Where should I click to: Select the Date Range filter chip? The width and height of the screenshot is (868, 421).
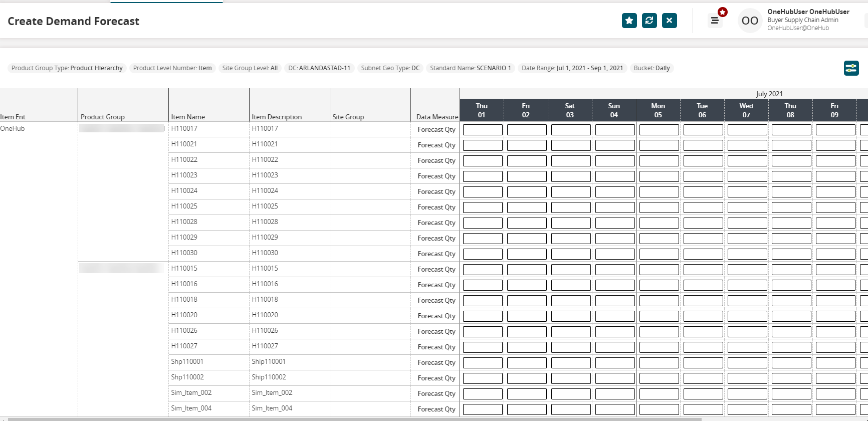click(572, 68)
